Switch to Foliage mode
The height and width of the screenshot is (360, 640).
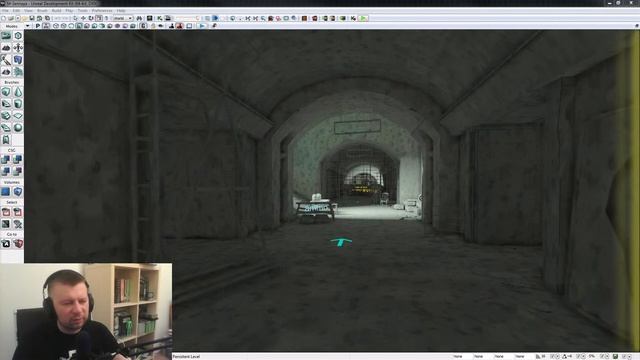tap(18, 72)
